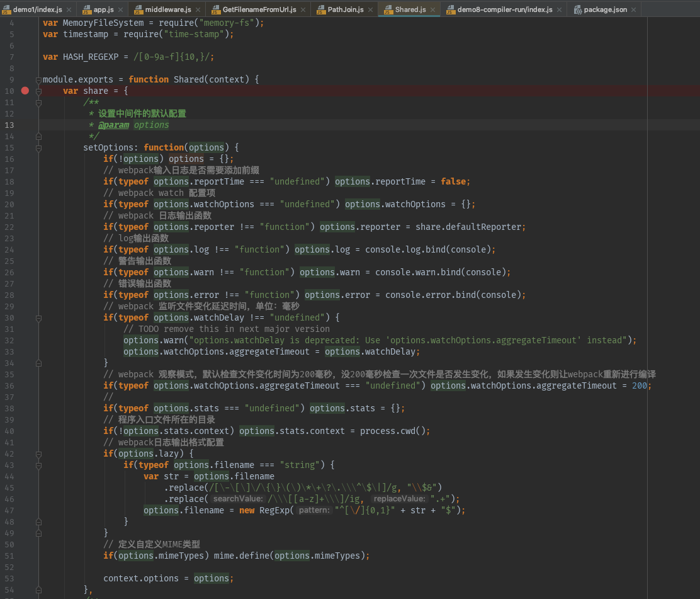Click the JS icon on middleware.js tab

tap(138, 9)
